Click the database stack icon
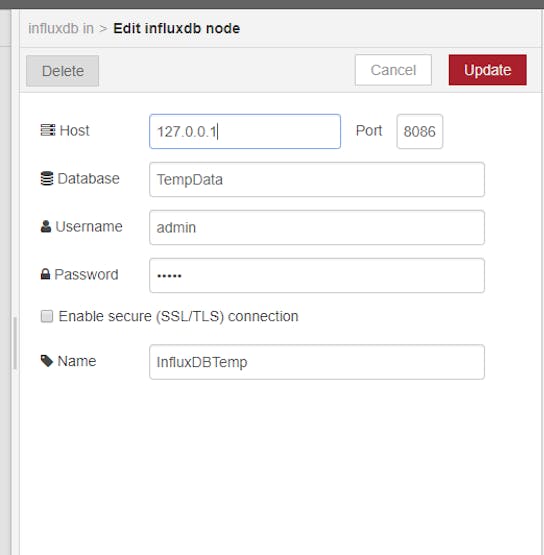This screenshot has height=555, width=544. pos(47,178)
